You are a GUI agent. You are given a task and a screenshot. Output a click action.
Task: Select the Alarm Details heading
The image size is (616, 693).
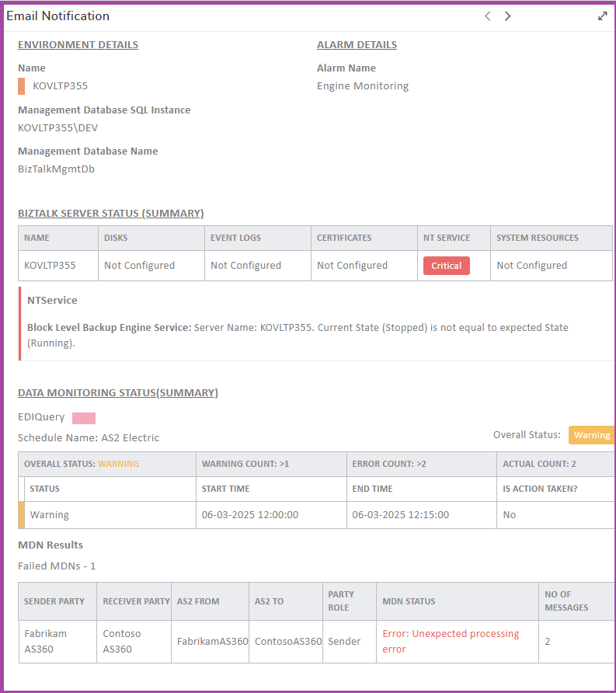tap(357, 44)
